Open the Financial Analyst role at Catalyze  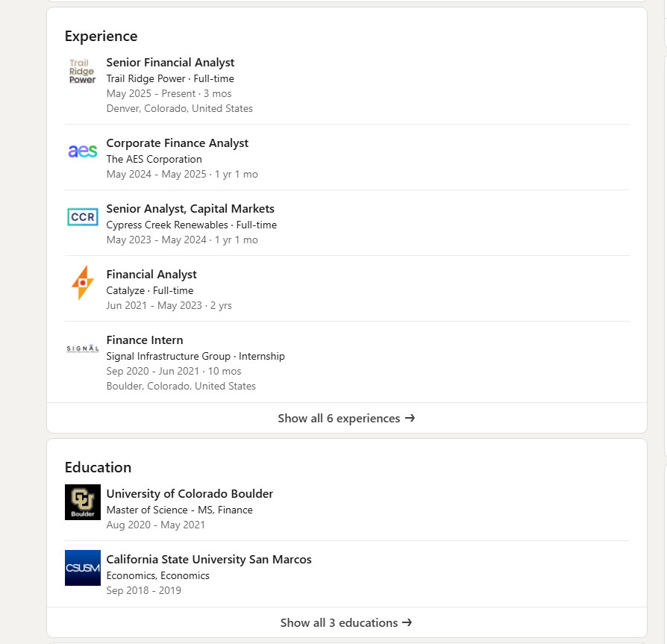151,275
